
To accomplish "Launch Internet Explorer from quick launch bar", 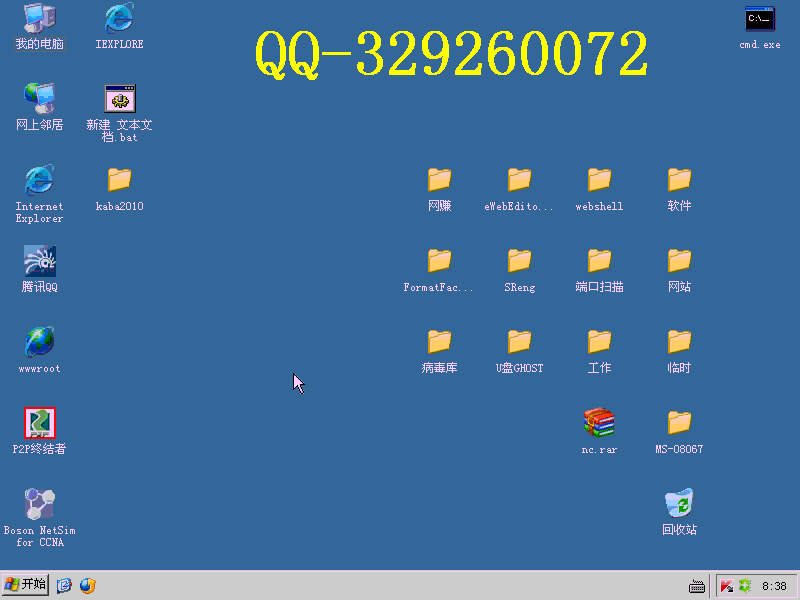I will pyautogui.click(x=64, y=586).
